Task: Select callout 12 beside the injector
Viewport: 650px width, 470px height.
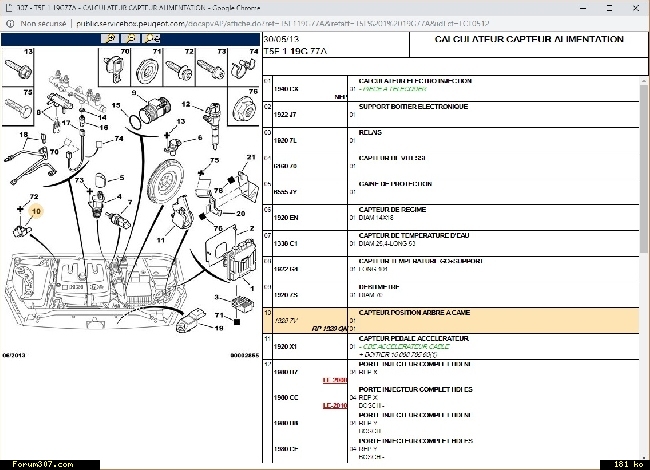Action: point(186,104)
